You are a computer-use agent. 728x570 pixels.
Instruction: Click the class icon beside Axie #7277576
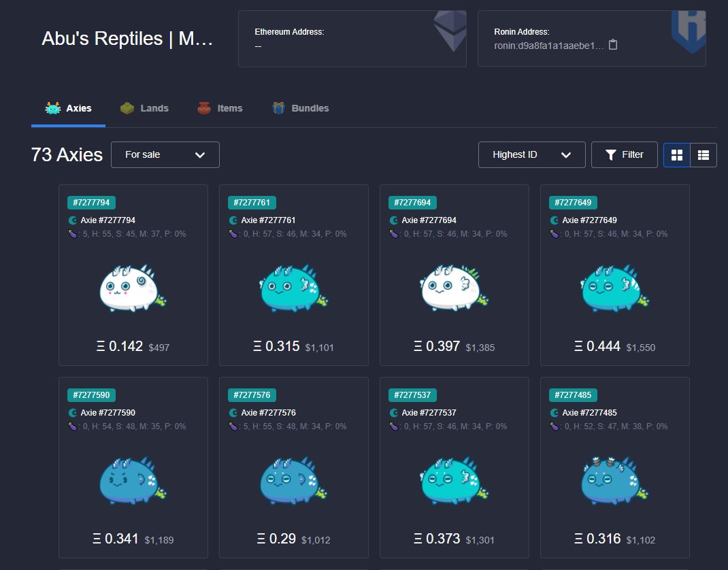[233, 413]
